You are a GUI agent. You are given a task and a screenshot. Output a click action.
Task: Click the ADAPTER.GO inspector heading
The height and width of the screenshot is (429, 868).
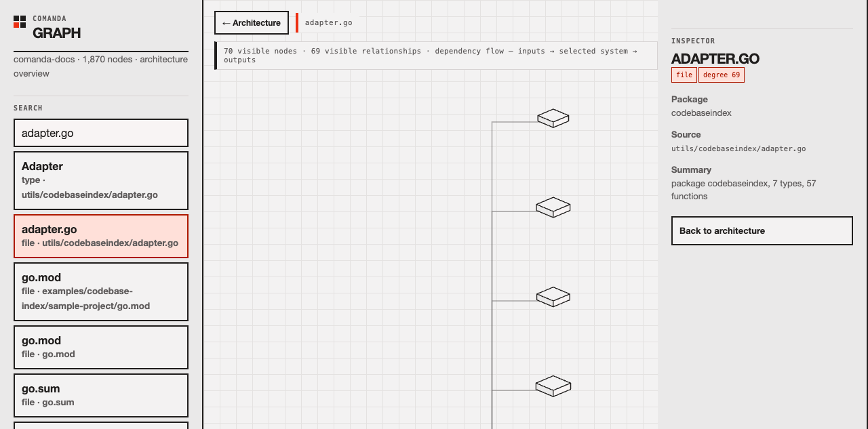[x=715, y=58]
